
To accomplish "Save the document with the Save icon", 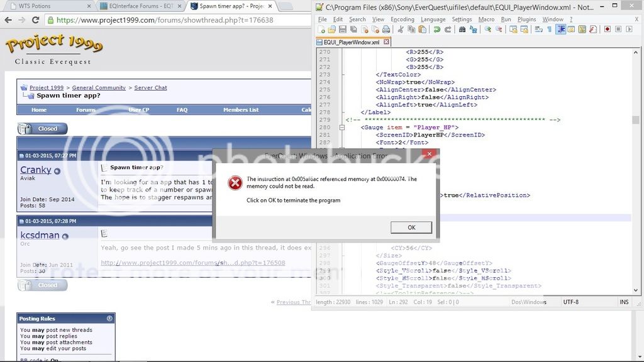I will tap(343, 30).
